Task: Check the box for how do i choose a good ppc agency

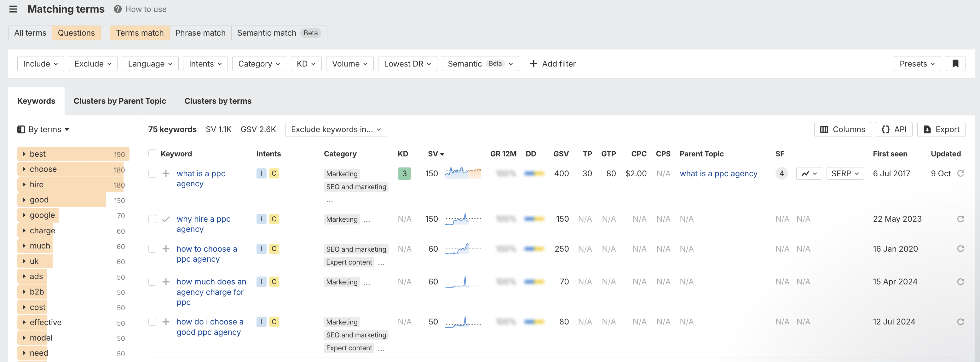Action: 152,322
